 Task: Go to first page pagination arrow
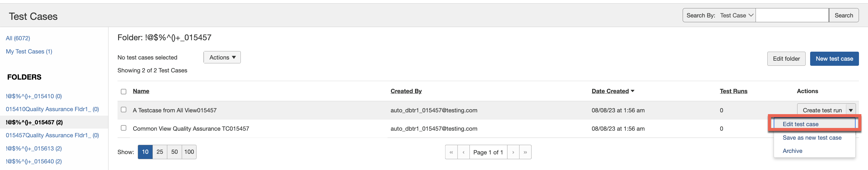tap(451, 152)
